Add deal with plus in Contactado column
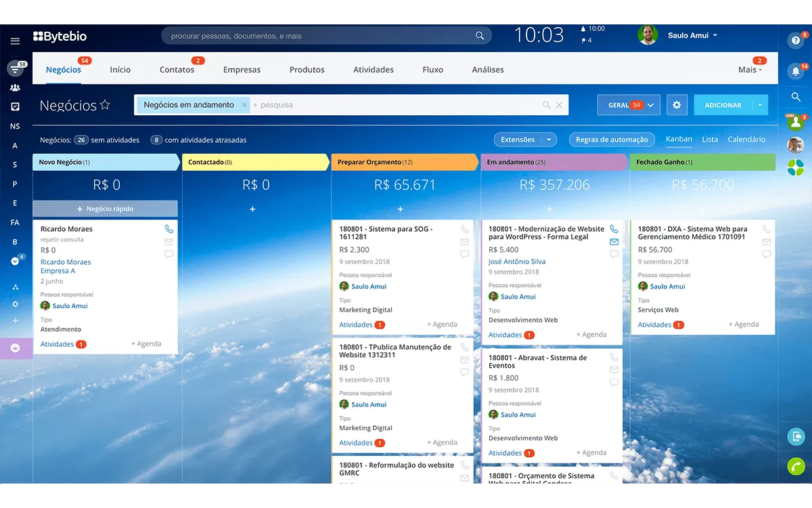 tap(252, 209)
